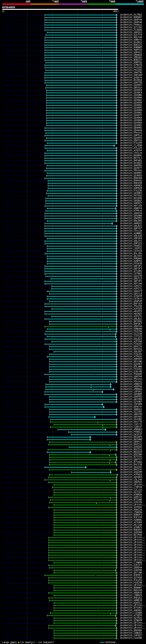Select the UniRef100_P49613 label
Image resolution: width=146 pixels, height=644 pixels.
pyautogui.click(x=131, y=432)
